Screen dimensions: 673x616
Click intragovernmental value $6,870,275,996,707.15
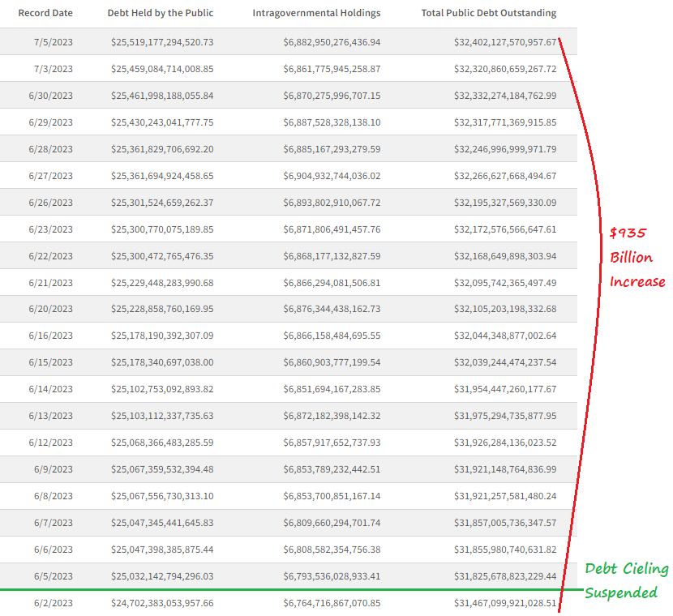(x=332, y=96)
